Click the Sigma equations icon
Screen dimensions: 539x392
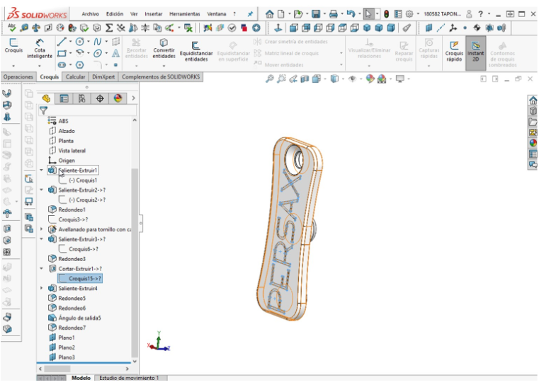(x=109, y=28)
